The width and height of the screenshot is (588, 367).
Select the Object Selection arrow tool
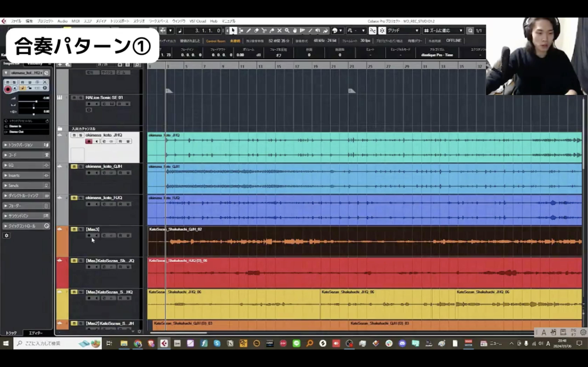(233, 31)
